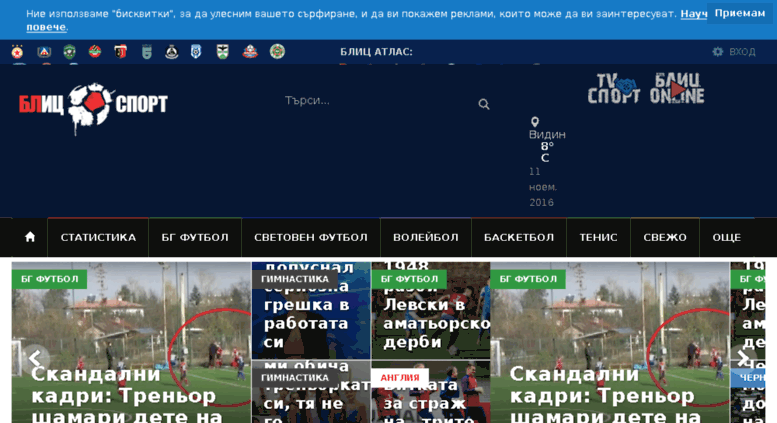The width and height of the screenshot is (777, 423).
Task: Click the search magnifier icon
Action: point(484,104)
